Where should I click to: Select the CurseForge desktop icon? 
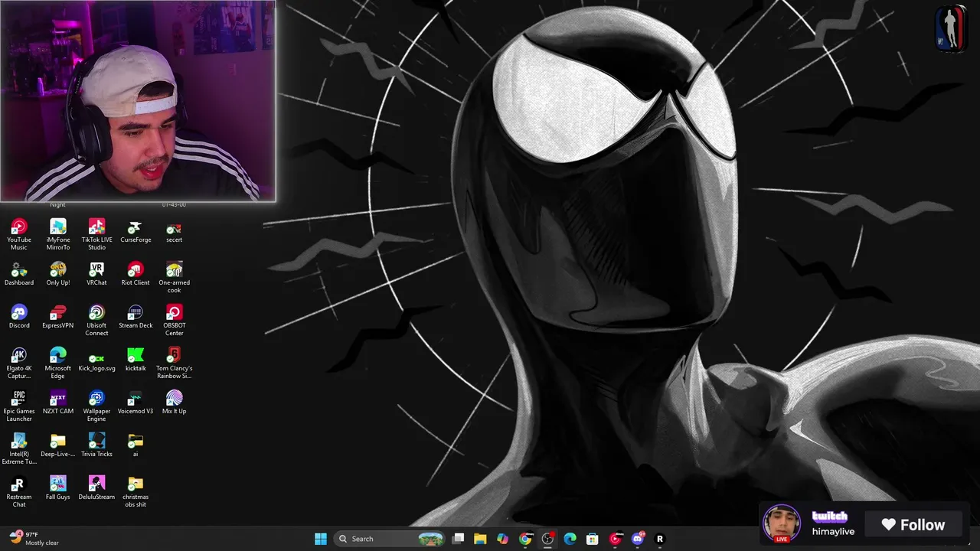pyautogui.click(x=136, y=232)
